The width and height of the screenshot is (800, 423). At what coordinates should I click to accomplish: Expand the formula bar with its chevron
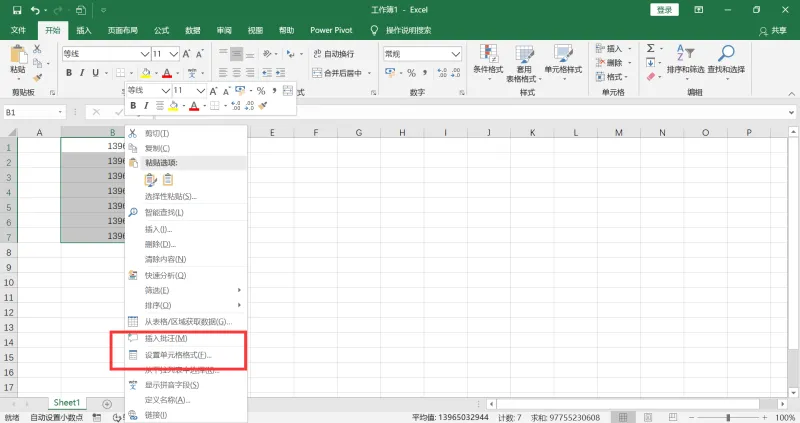pos(791,112)
